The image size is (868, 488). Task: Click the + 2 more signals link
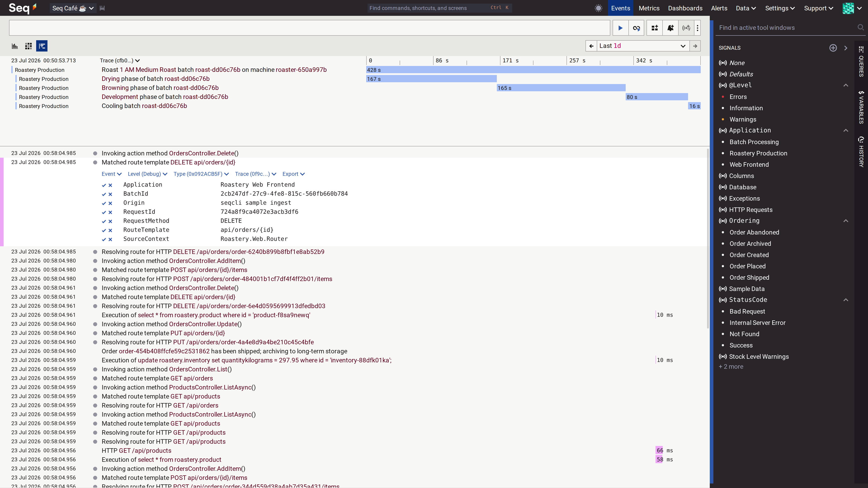(731, 367)
